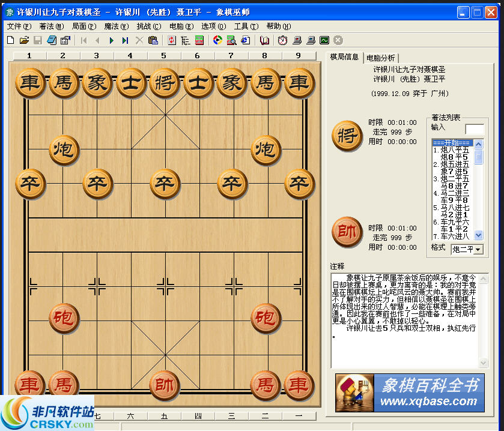The width and height of the screenshot is (504, 431).
Task: Click the disabled save floppy icon
Action: click(x=38, y=40)
